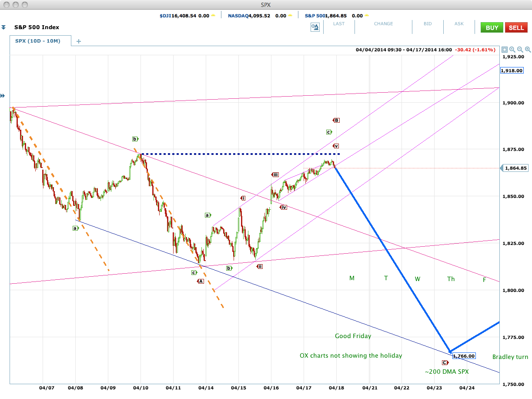This screenshot has width=532, height=399.
Task: Click the 04/14 date axis label
Action: [x=206, y=387]
